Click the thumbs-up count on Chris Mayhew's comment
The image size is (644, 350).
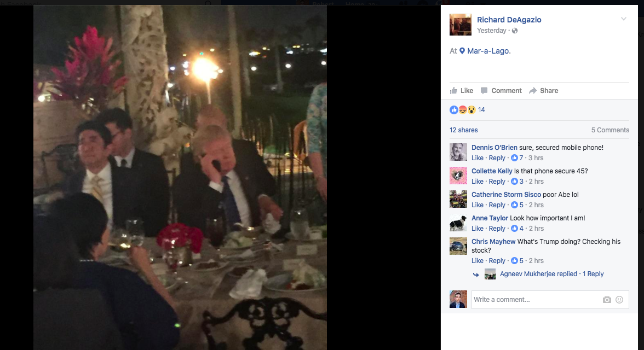pos(518,261)
